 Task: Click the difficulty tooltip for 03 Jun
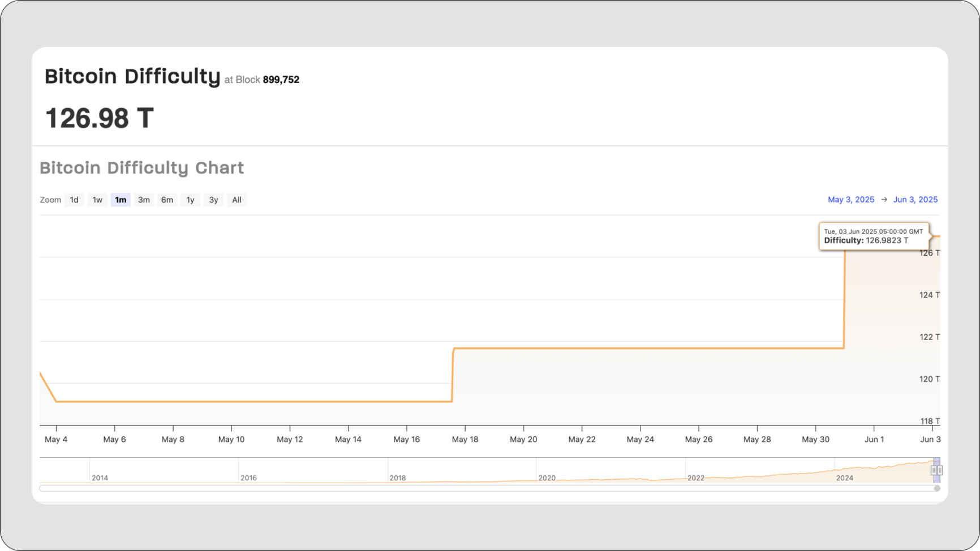873,236
